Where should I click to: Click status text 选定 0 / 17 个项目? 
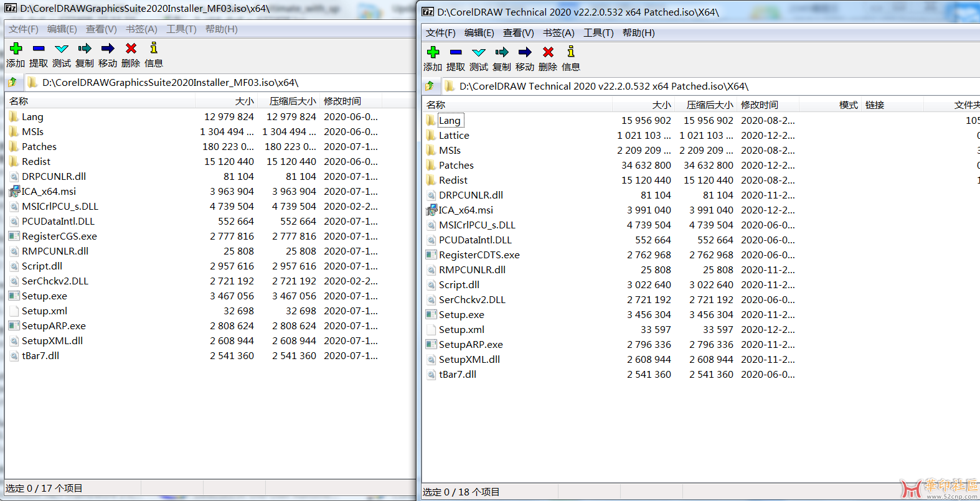44,488
